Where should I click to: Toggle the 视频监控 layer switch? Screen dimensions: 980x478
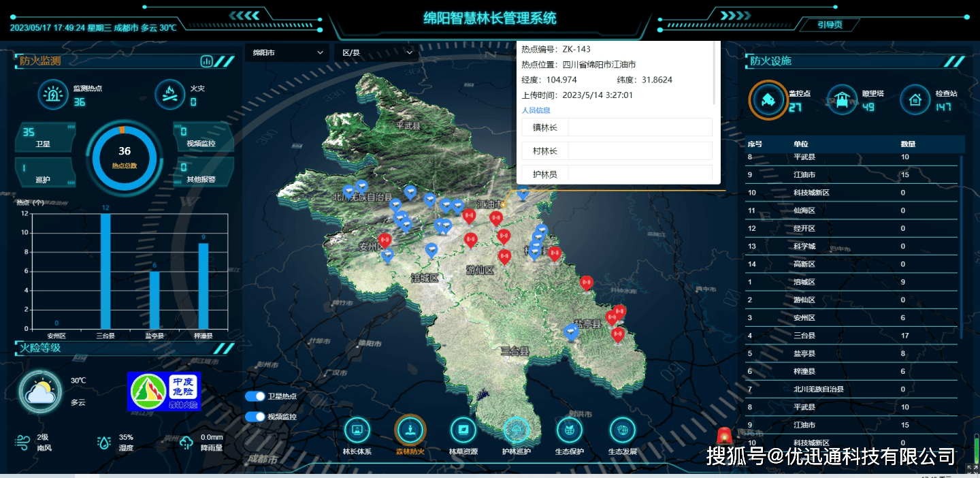point(255,417)
